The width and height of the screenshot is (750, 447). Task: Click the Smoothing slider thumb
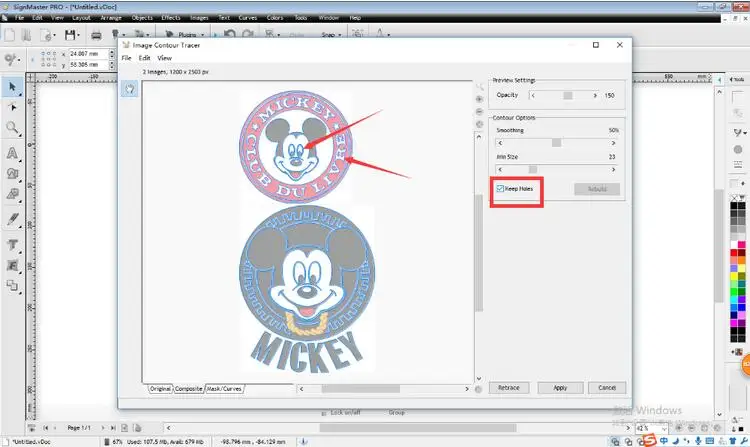[556, 143]
